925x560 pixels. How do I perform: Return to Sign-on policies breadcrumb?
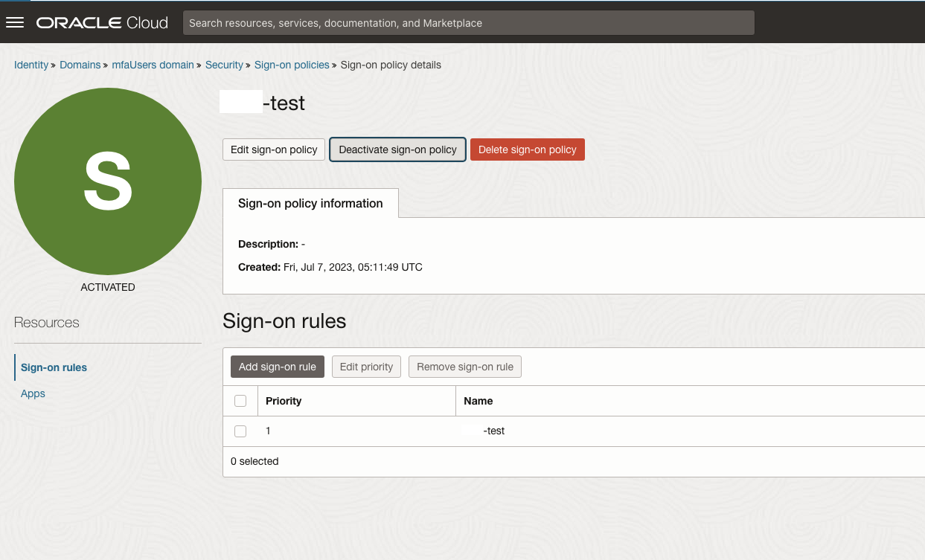[x=292, y=65]
